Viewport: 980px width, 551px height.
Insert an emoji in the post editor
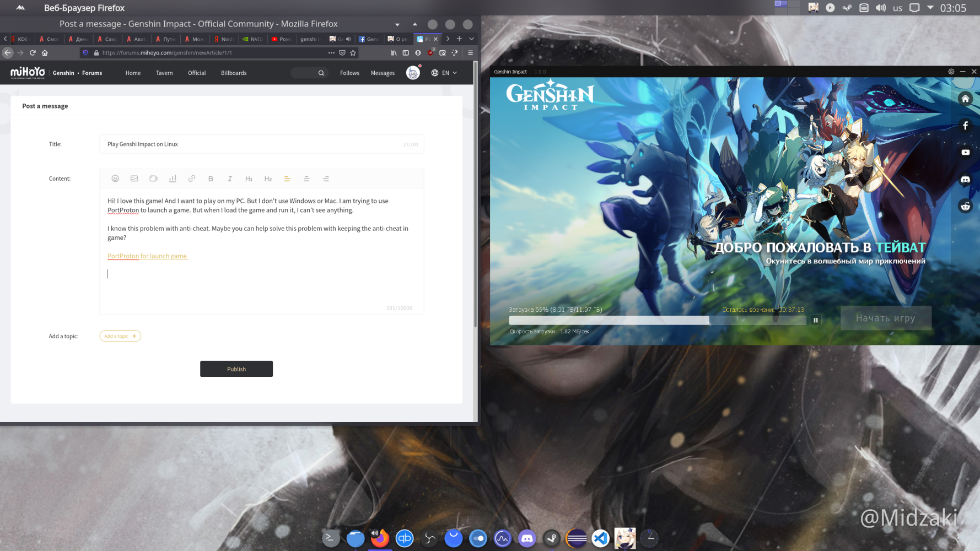pyautogui.click(x=115, y=179)
